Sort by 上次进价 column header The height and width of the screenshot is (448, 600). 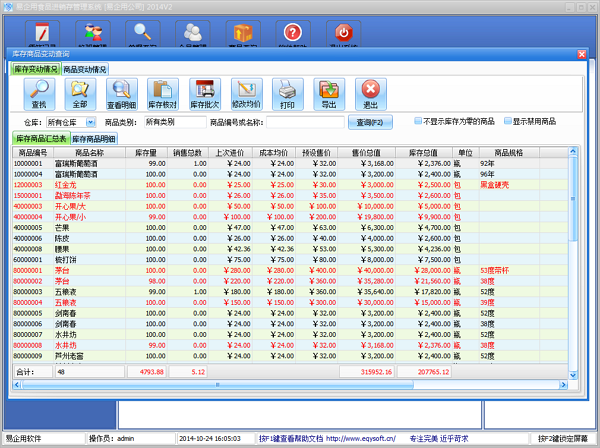pyautogui.click(x=230, y=153)
